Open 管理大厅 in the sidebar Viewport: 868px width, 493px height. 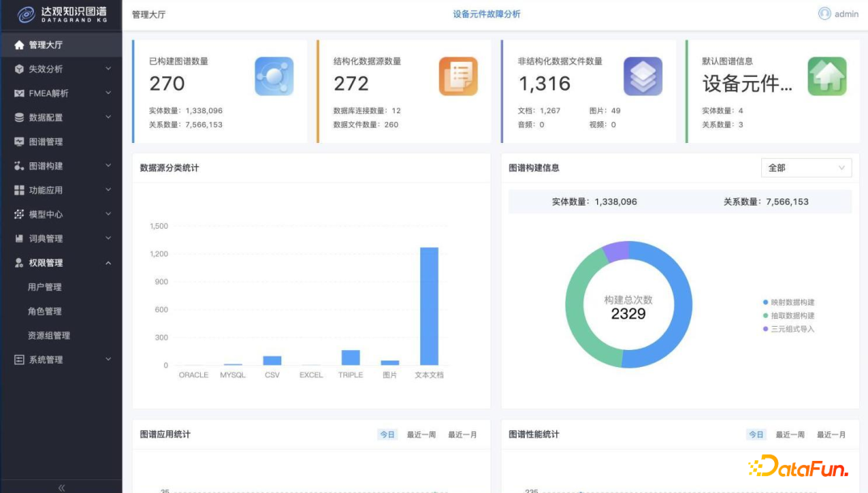coord(61,45)
